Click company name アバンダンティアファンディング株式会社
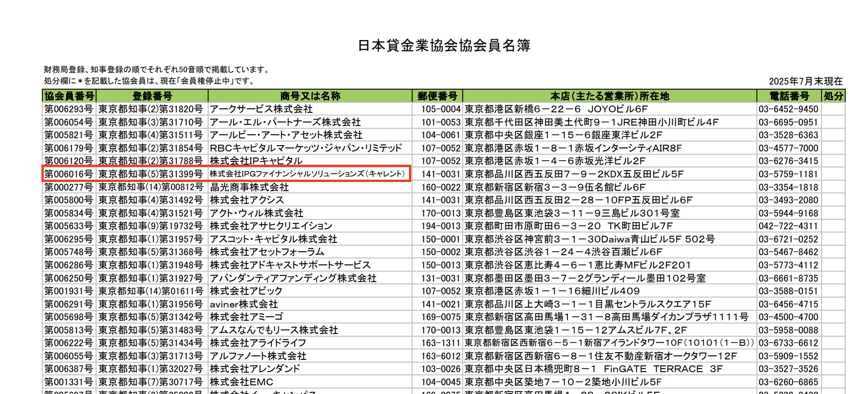 pyautogui.click(x=293, y=278)
